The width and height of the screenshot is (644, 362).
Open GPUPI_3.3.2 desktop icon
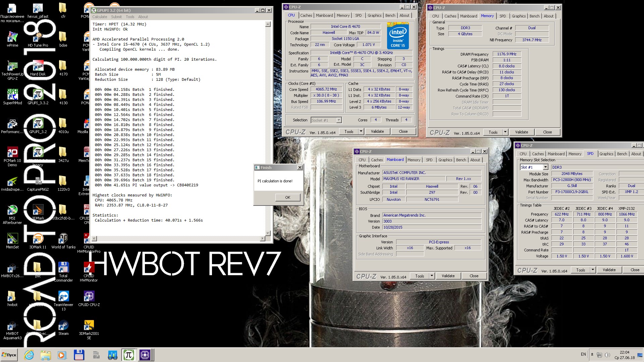(x=38, y=96)
